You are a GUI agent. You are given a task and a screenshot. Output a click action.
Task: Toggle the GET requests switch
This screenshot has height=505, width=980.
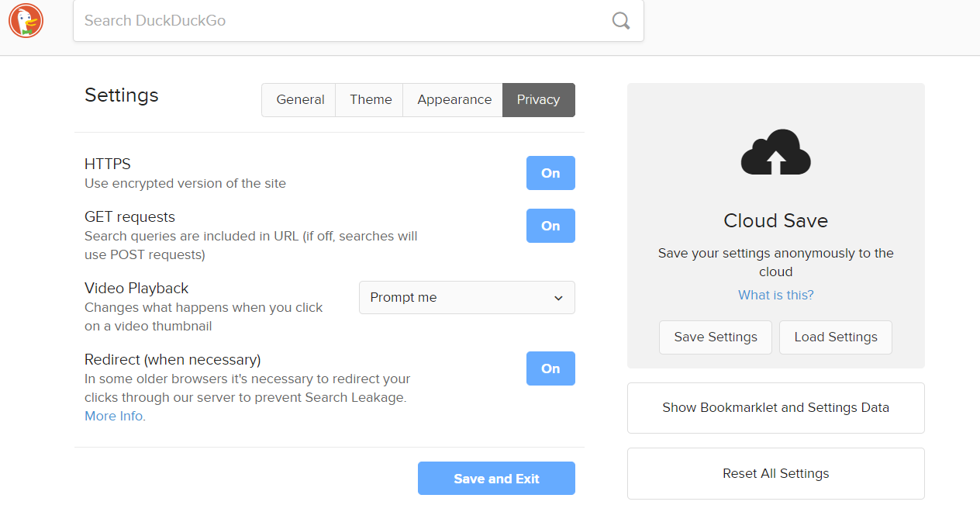coord(550,226)
